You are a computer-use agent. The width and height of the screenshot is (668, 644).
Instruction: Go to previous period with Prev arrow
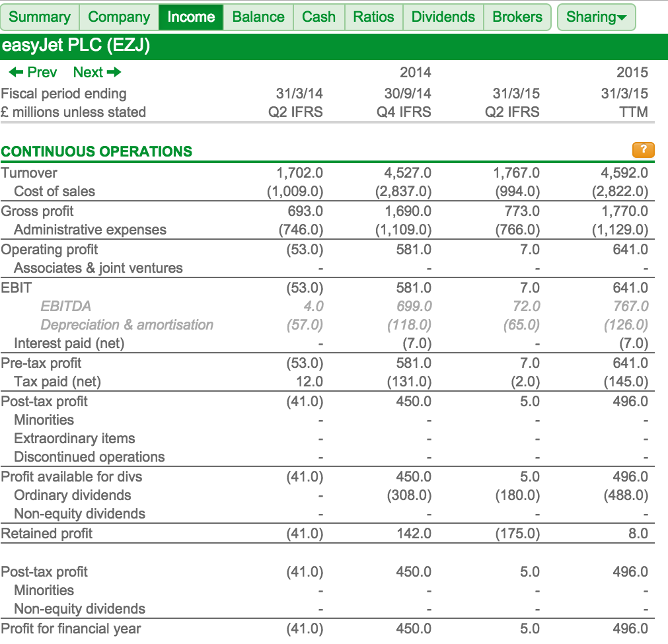point(33,73)
